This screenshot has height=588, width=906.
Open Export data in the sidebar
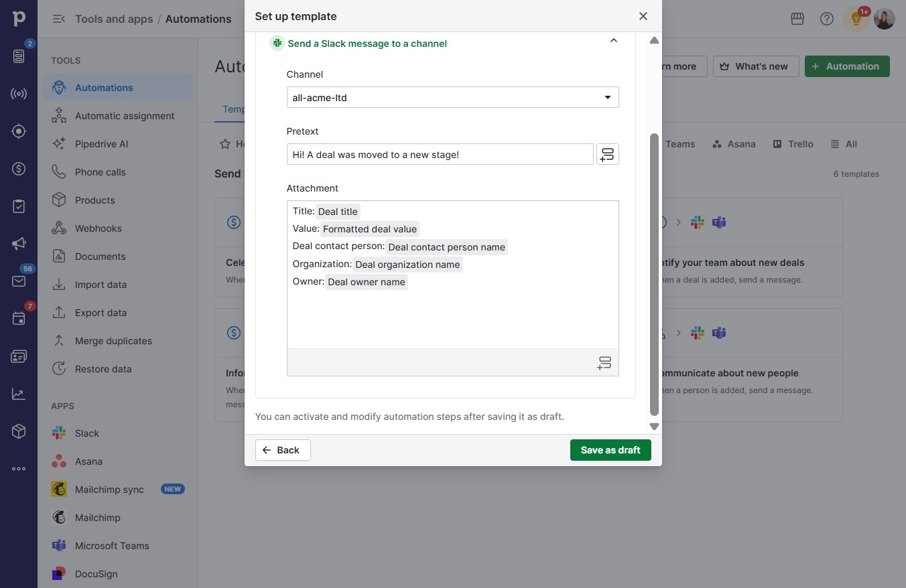coord(118,313)
